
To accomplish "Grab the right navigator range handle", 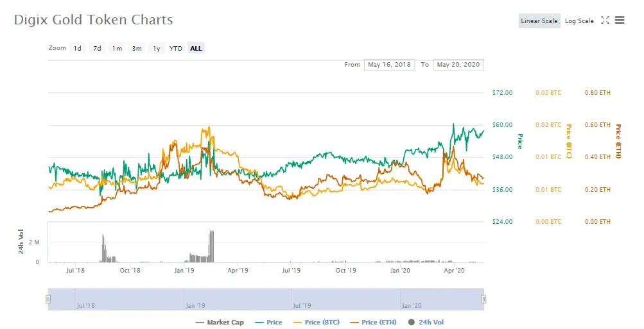I will click(483, 299).
